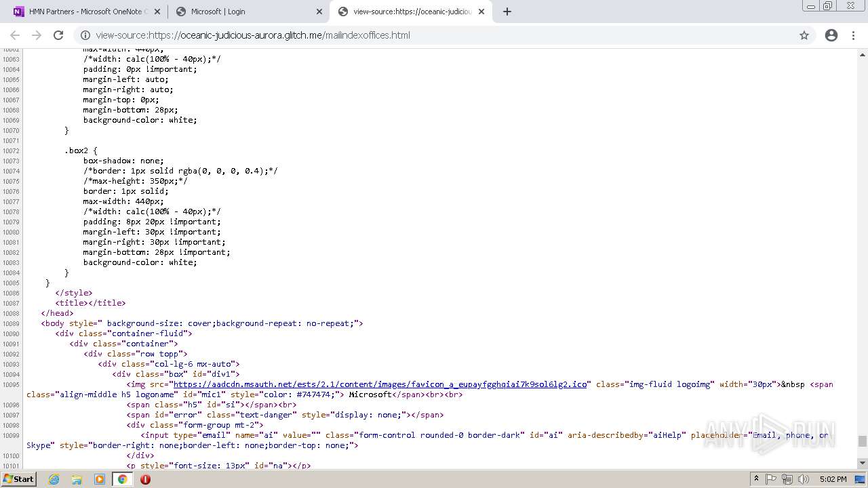
Task: Open the aadcdn.msauth.net favicon link
Action: tap(380, 384)
